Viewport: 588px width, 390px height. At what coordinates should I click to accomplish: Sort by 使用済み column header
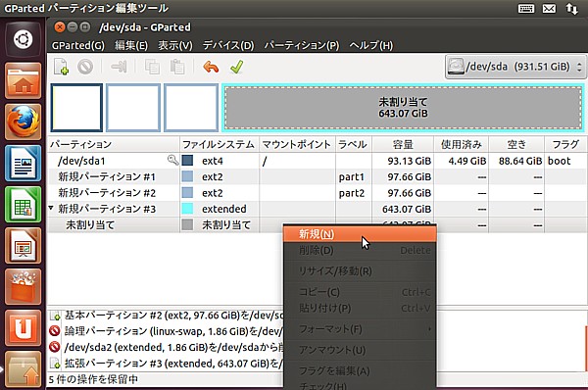click(x=462, y=144)
